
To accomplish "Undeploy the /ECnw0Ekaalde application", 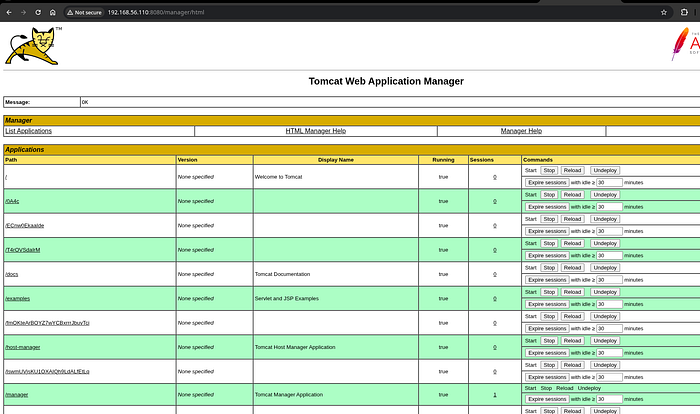I will click(605, 219).
